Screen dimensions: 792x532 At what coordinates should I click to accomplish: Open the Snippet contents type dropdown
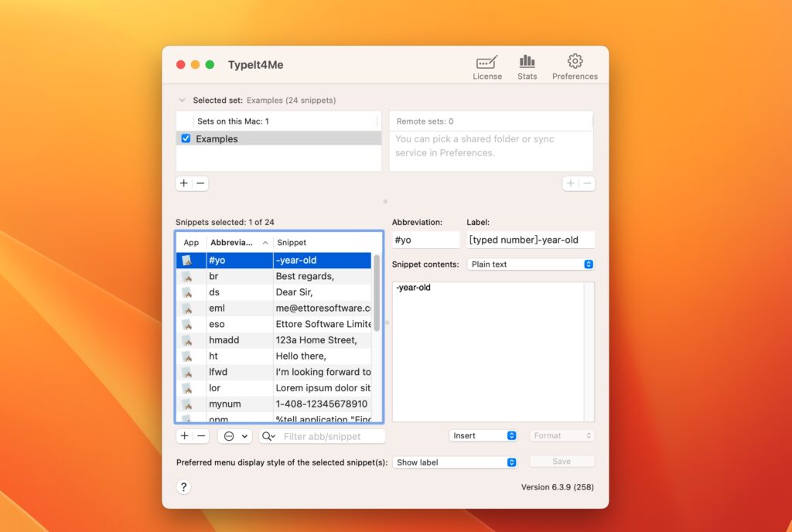[531, 264]
